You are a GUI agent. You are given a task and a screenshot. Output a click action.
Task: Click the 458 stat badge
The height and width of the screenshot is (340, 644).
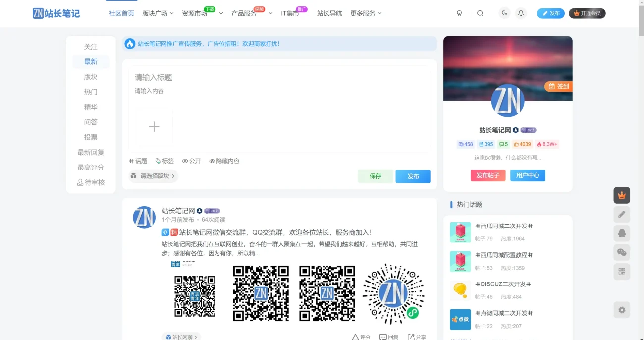pos(465,144)
